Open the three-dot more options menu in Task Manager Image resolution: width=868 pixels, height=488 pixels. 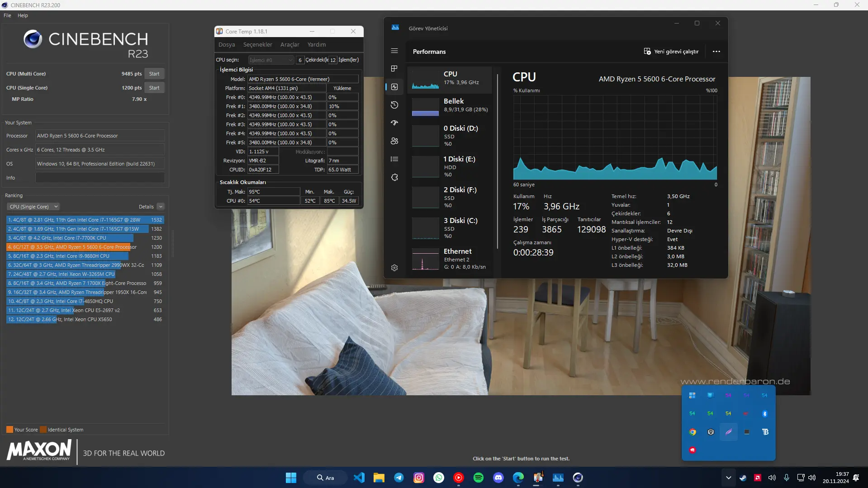tap(716, 52)
